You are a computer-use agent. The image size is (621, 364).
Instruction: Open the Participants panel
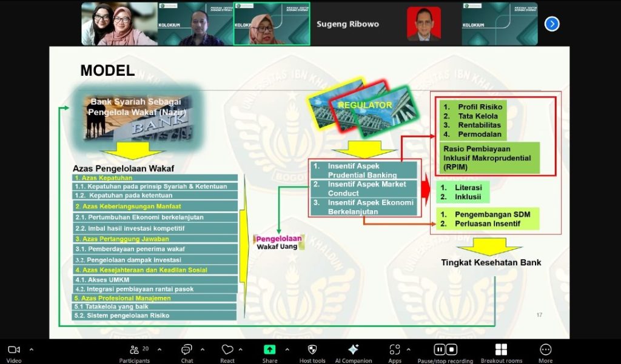tap(135, 350)
